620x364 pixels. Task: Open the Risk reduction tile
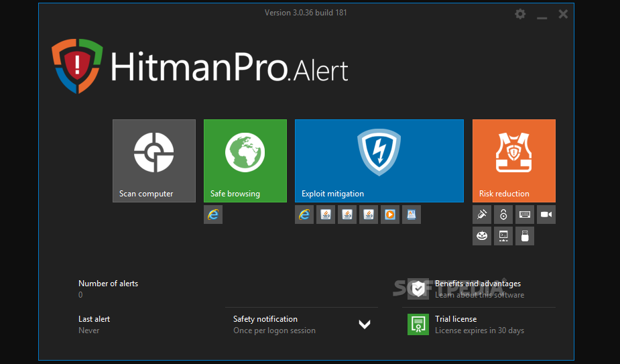point(514,161)
